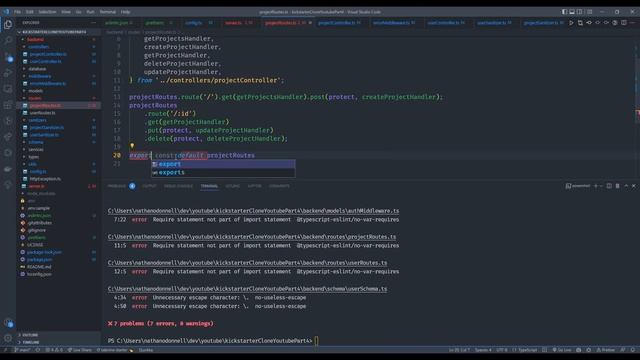Open the Accounts icon in activity bar

tap(8, 322)
